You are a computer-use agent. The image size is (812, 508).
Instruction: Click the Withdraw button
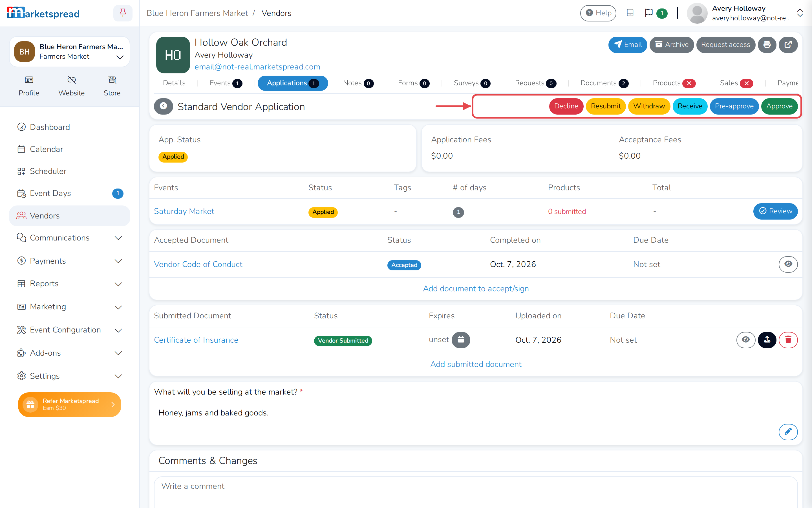649,106
